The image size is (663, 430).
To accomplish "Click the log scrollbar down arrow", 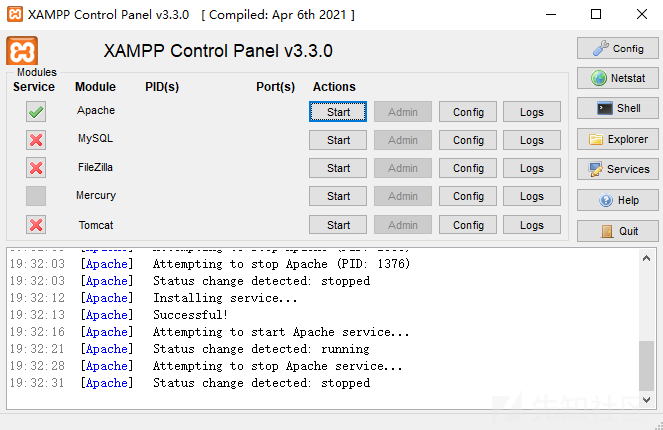I will click(647, 400).
